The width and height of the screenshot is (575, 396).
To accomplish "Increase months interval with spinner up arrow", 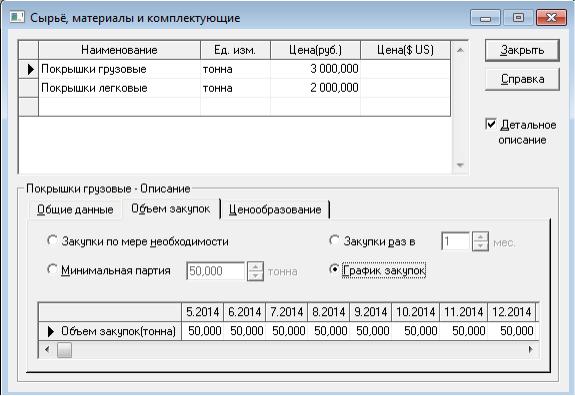I will pos(480,237).
